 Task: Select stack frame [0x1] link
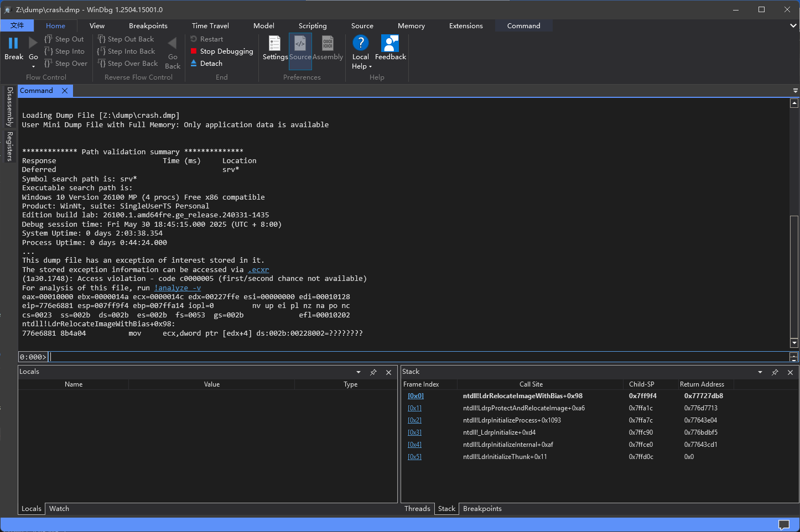(414, 408)
